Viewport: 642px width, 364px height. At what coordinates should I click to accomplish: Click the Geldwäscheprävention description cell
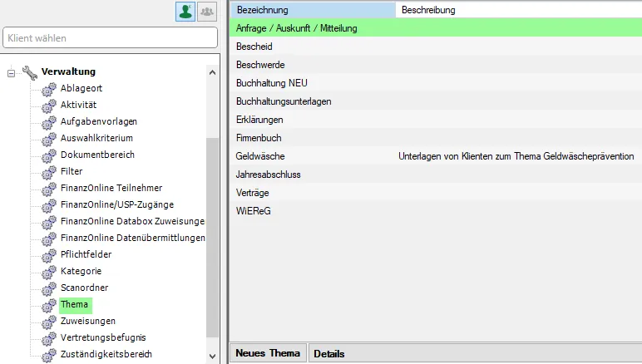click(516, 156)
